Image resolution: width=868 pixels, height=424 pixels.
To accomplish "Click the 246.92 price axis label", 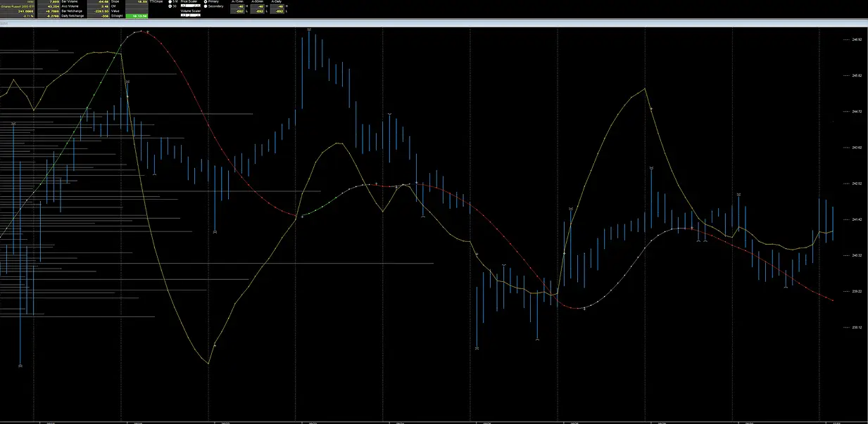I will [x=857, y=39].
